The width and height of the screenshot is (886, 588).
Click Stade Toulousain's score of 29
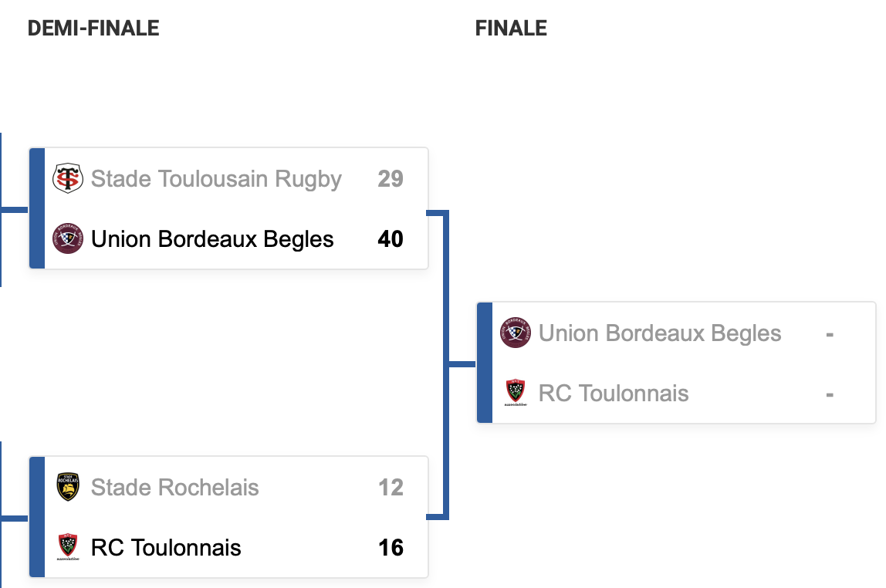391,179
